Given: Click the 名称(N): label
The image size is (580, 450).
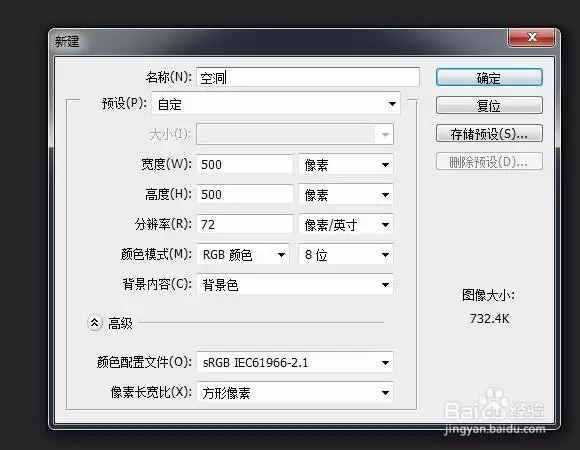Looking at the screenshot, I should click(169, 77).
